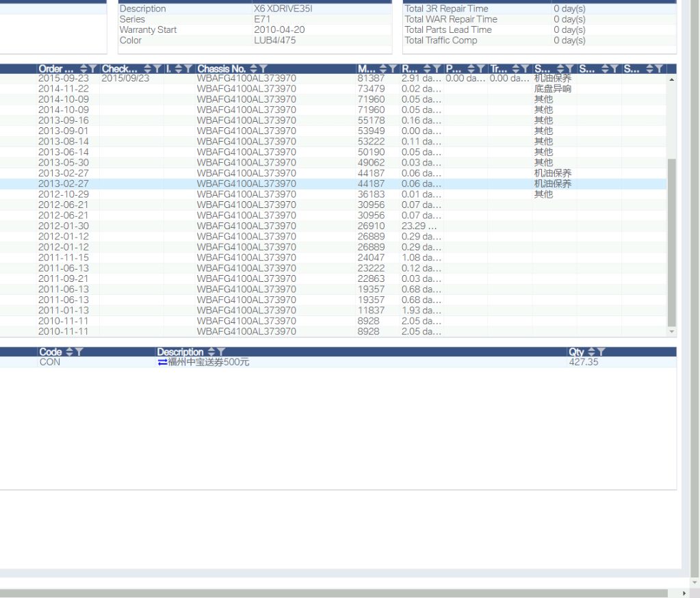Screen dimensions: 700x598
Task: Sort by the I. column
Action: click(179, 68)
